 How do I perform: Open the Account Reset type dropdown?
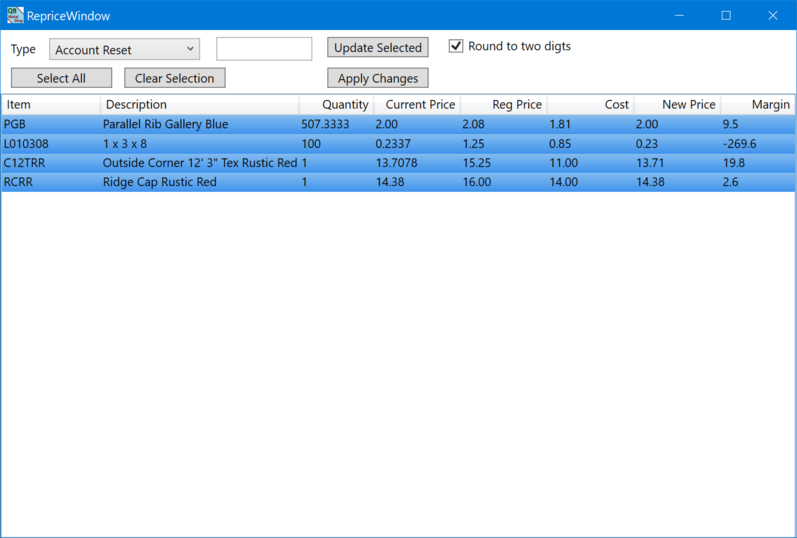[124, 49]
